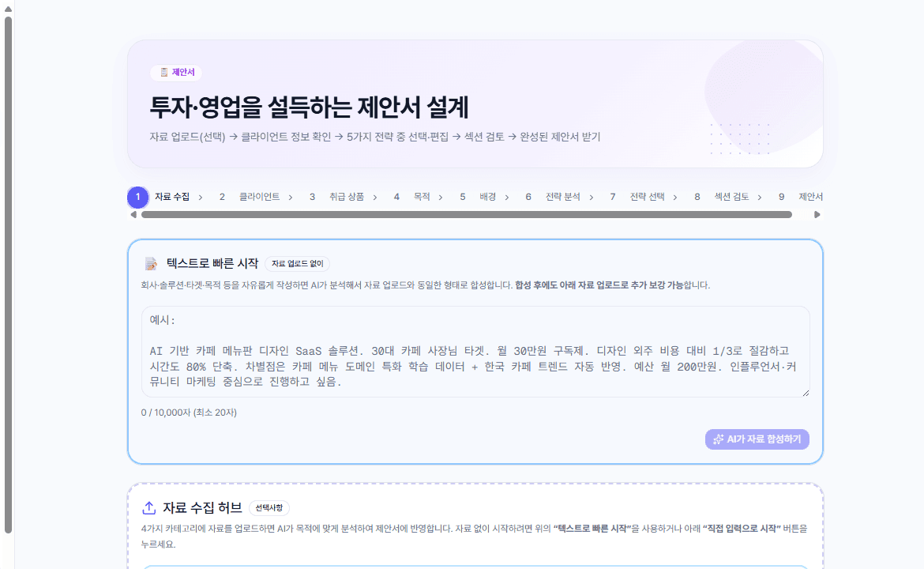Click the horizontal step scrollbar thumb

click(x=467, y=215)
